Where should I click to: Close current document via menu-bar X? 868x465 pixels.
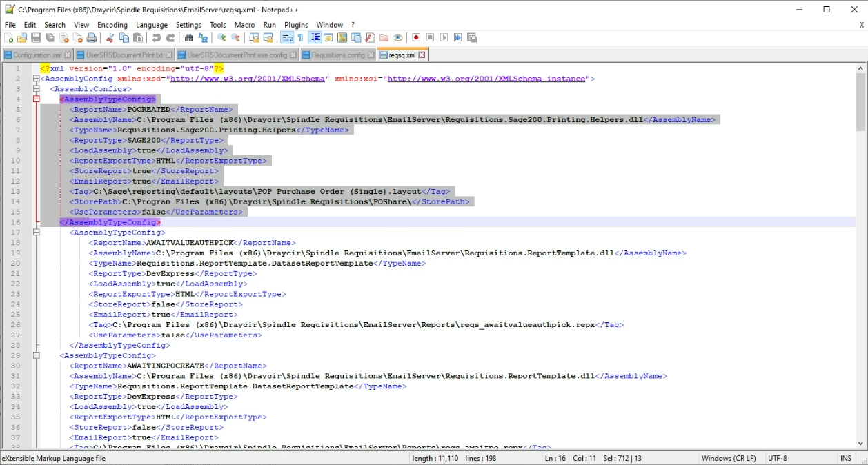(x=861, y=25)
